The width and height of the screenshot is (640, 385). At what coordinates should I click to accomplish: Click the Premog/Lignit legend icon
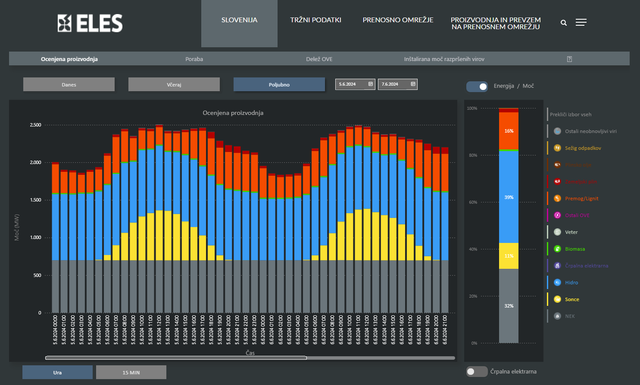(557, 198)
